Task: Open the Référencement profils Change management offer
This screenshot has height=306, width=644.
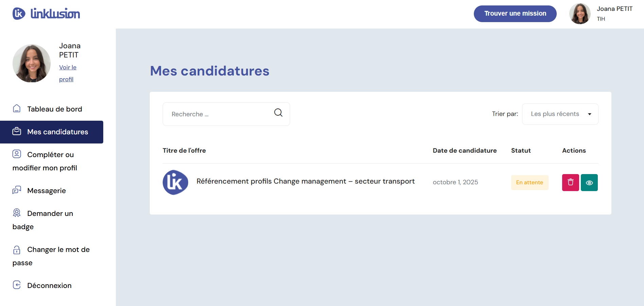Action: pos(305,181)
